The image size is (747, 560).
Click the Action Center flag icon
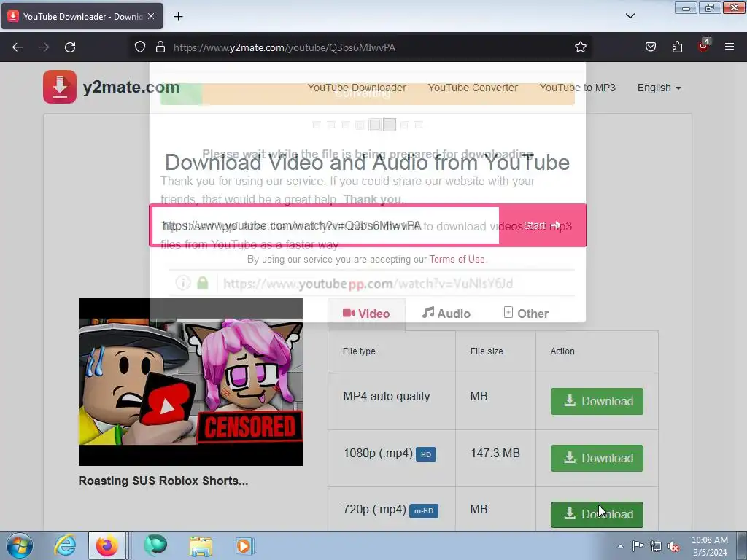[638, 546]
